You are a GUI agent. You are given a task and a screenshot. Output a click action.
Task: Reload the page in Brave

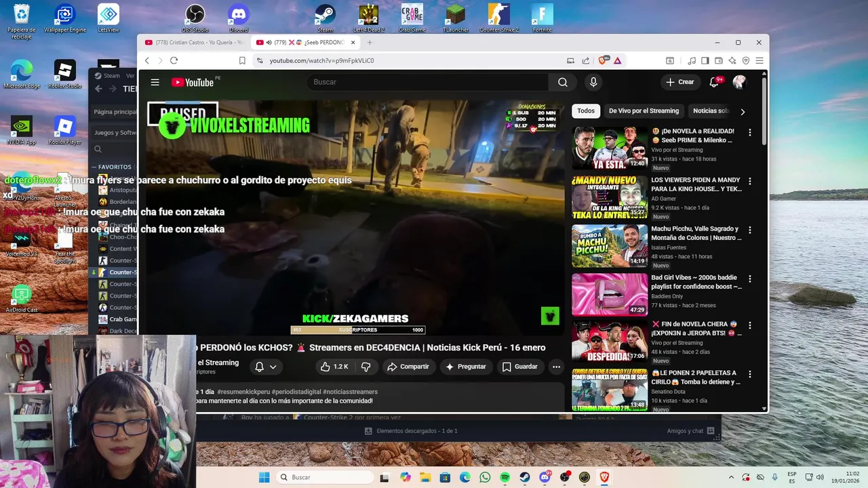(174, 60)
